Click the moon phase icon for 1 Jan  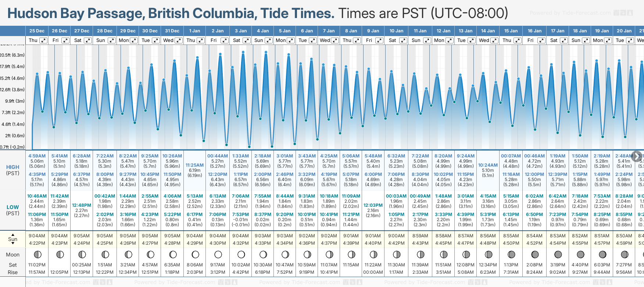coord(195,254)
